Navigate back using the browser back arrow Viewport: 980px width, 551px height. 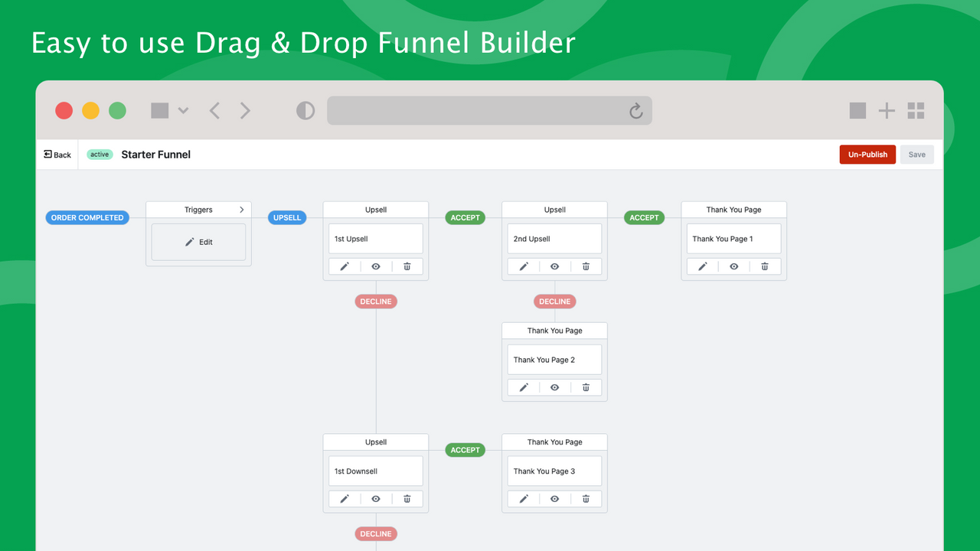(x=214, y=110)
